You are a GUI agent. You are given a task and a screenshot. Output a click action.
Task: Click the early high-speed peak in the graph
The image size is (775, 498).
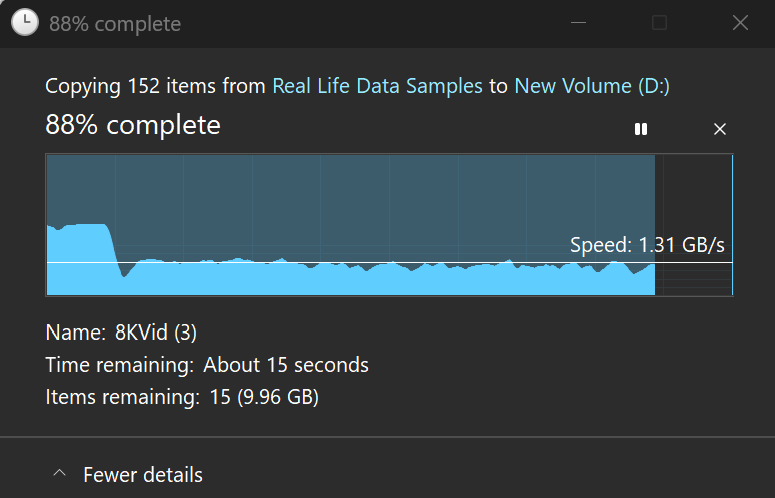(85, 240)
